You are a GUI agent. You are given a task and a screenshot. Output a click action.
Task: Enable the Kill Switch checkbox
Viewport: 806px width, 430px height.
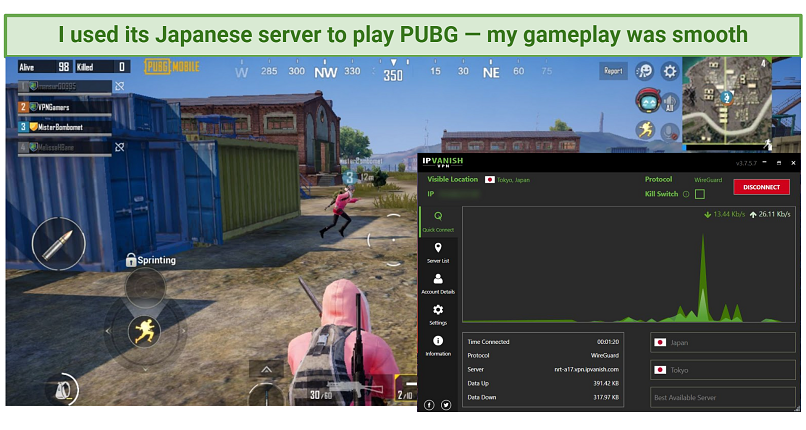[700, 194]
